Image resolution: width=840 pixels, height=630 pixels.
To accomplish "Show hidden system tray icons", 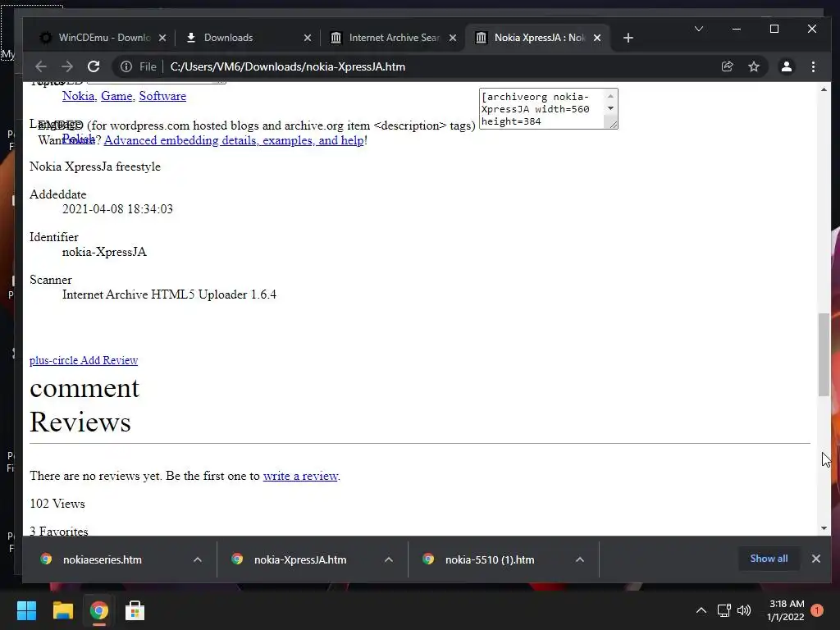I will [x=701, y=610].
